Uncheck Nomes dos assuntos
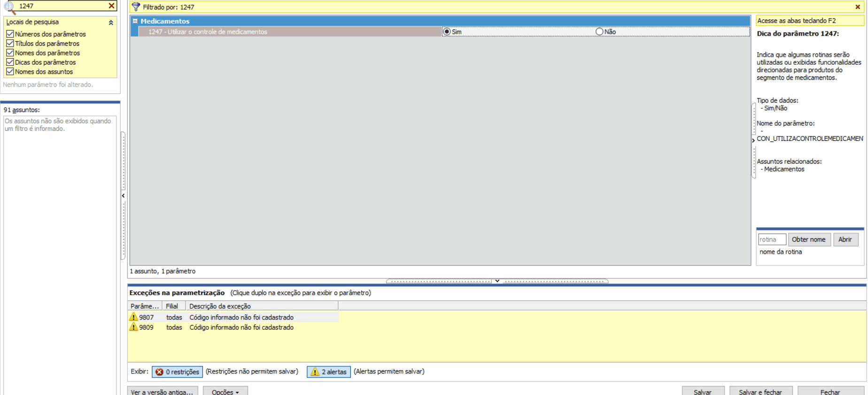Viewport: 868px width, 395px height. point(10,72)
